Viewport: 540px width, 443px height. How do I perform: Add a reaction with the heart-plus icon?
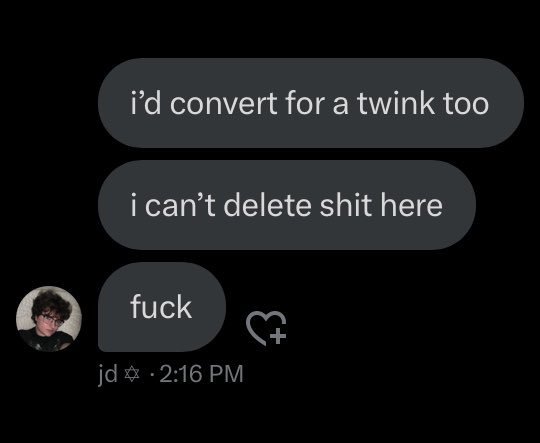coord(266,328)
